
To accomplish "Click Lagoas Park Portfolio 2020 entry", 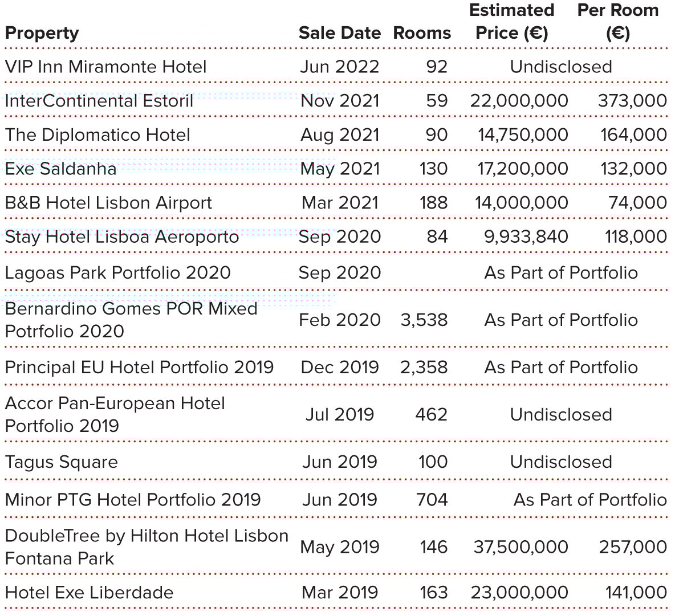I will click(117, 272).
